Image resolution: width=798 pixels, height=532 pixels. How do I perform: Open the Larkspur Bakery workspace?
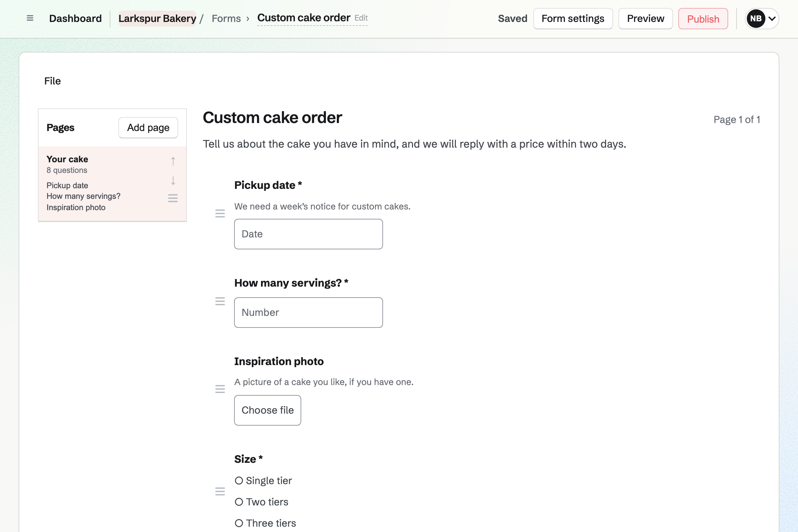[x=157, y=19]
